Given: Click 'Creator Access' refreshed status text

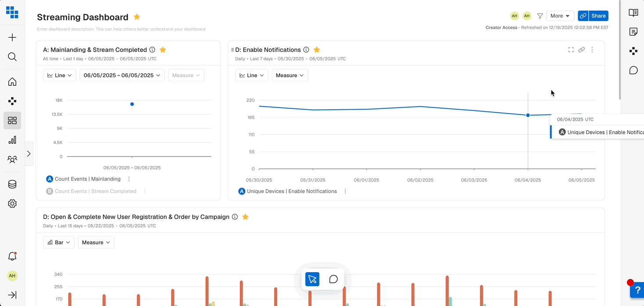Looking at the screenshot, I should click(547, 27).
